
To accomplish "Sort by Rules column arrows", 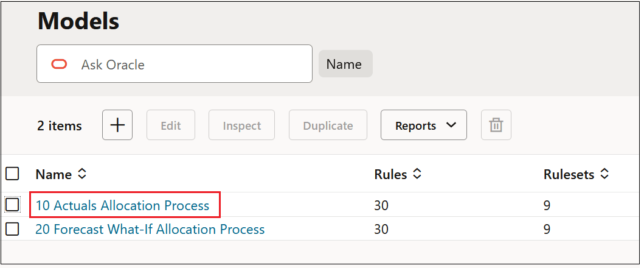I will [417, 175].
